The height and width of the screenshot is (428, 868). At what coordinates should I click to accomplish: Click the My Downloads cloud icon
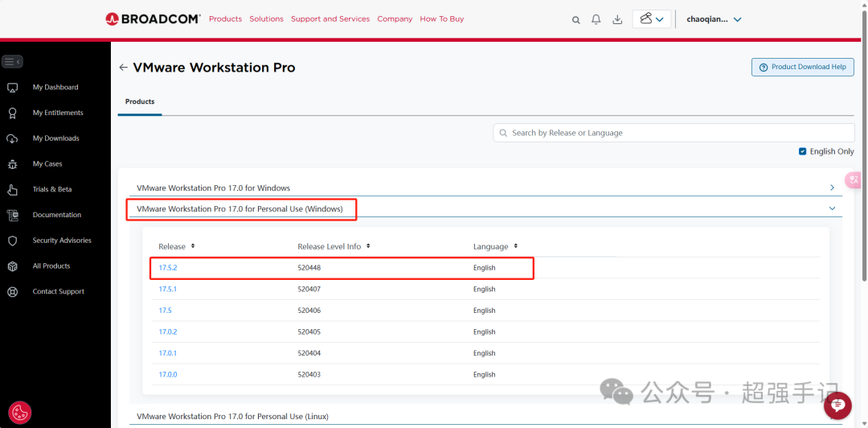click(12, 138)
